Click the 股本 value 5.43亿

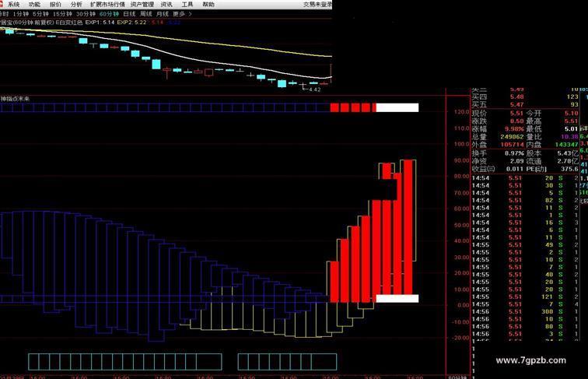click(x=568, y=153)
